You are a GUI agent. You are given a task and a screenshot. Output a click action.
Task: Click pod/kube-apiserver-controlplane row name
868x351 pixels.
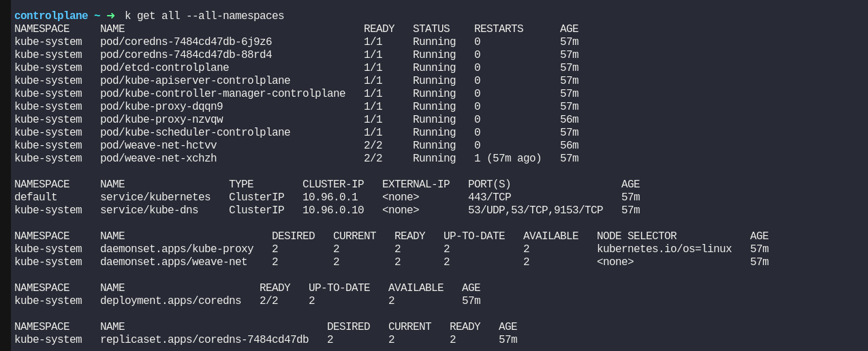(x=195, y=80)
